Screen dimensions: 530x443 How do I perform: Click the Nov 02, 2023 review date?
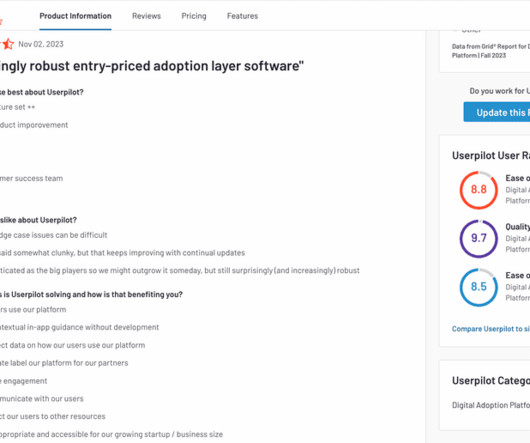41,44
